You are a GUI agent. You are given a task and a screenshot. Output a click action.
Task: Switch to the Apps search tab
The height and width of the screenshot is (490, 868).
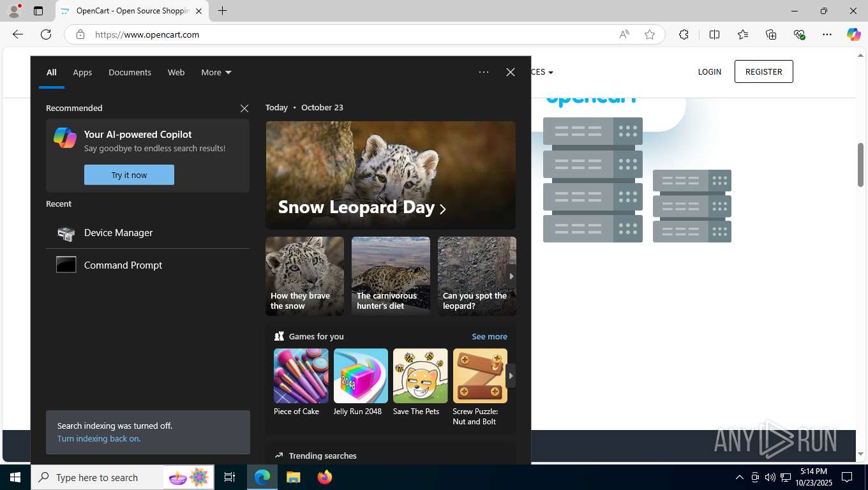tap(82, 72)
